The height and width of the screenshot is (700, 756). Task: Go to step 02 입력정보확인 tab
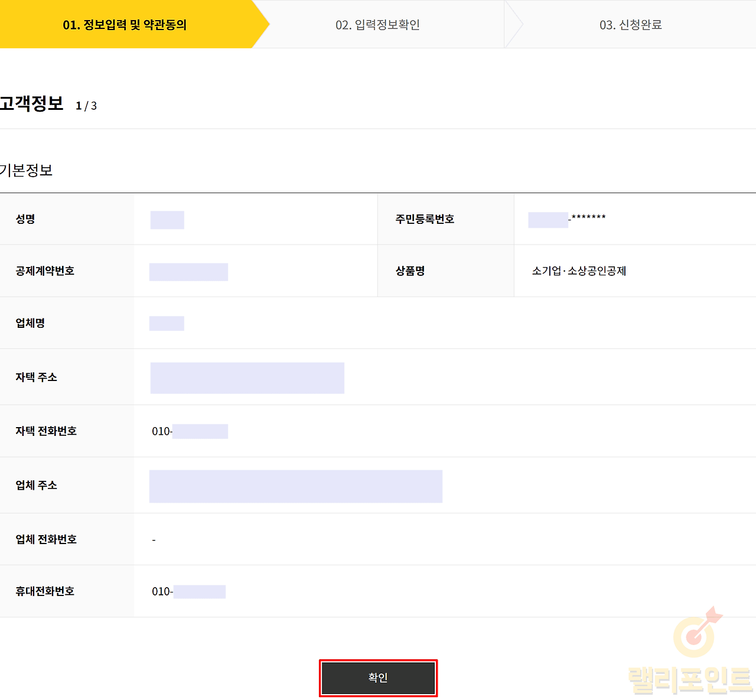[377, 25]
